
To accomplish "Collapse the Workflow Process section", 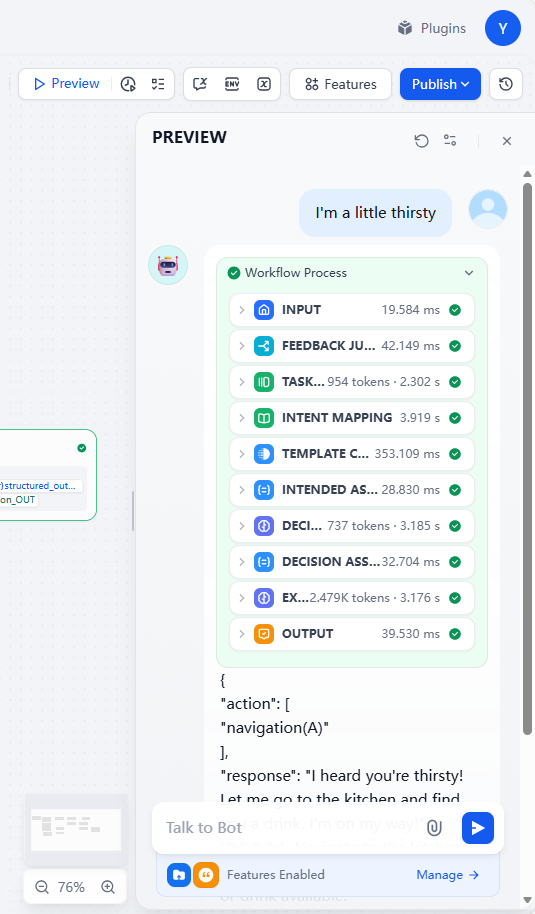I will tap(469, 273).
